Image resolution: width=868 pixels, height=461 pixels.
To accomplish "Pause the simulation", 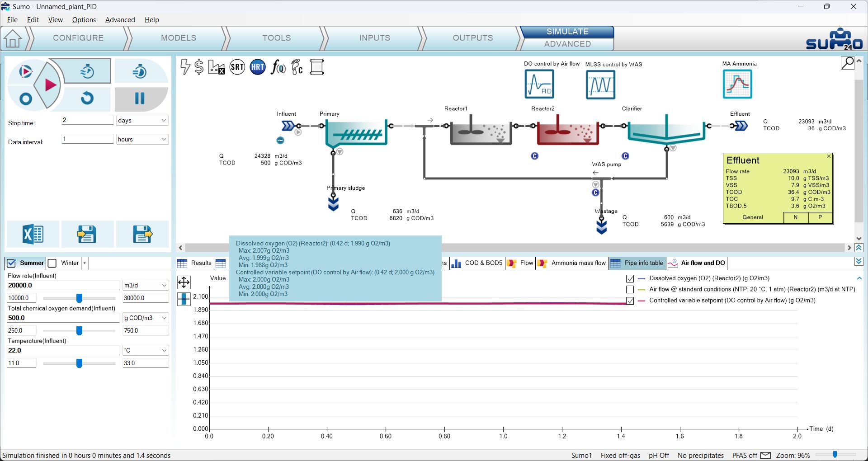I will click(x=140, y=99).
